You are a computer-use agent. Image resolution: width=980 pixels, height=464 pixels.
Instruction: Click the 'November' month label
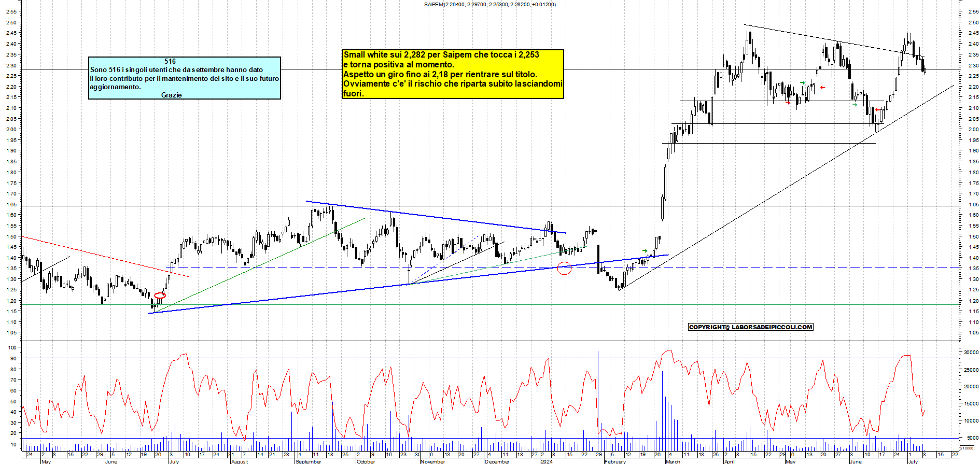pos(433,461)
